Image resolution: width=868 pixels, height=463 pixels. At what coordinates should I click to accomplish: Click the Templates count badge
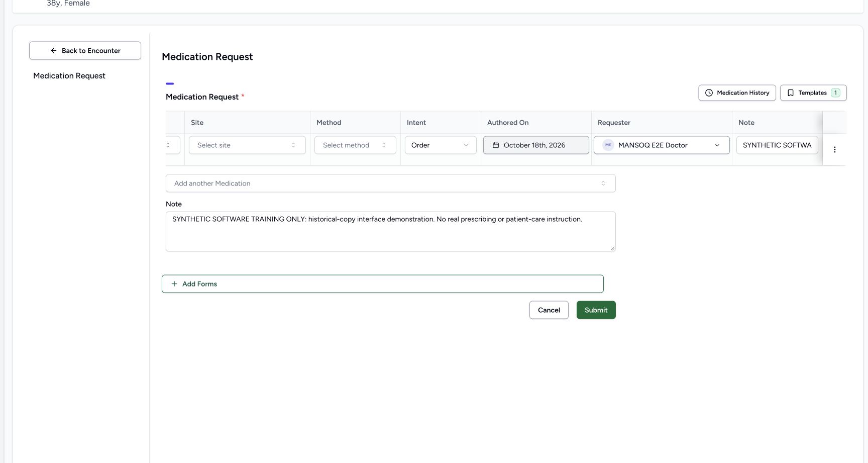pyautogui.click(x=835, y=93)
